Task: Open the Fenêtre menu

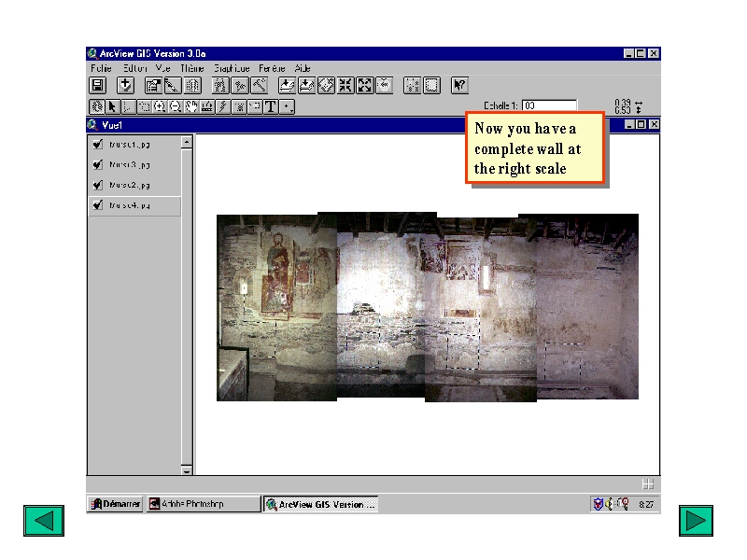Action: (272, 68)
